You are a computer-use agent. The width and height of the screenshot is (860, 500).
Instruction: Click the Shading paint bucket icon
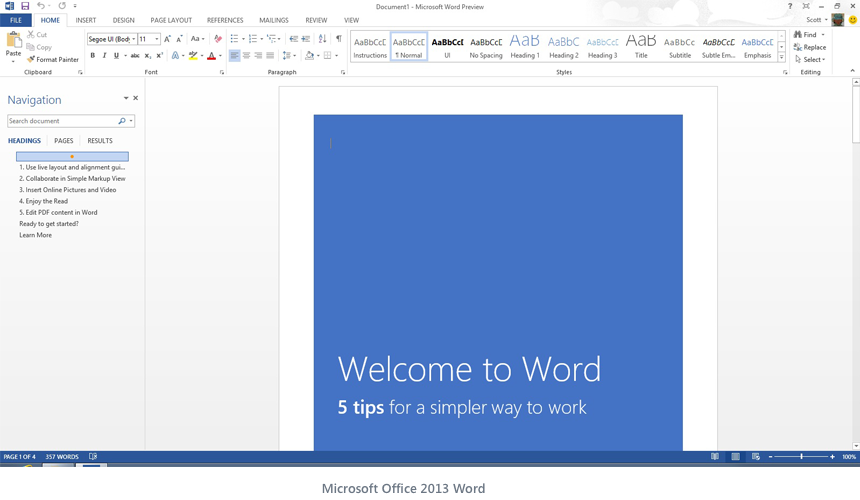(310, 55)
